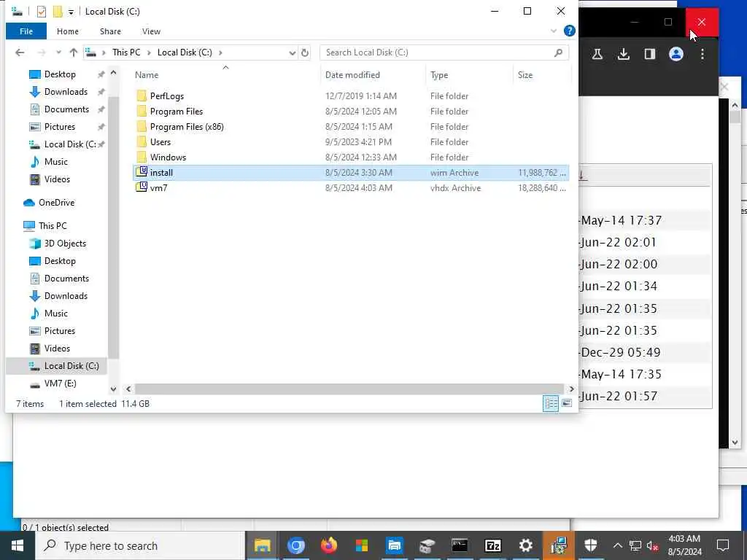747x560 pixels.
Task: Select This PC in navigation pane
Action: click(x=53, y=226)
